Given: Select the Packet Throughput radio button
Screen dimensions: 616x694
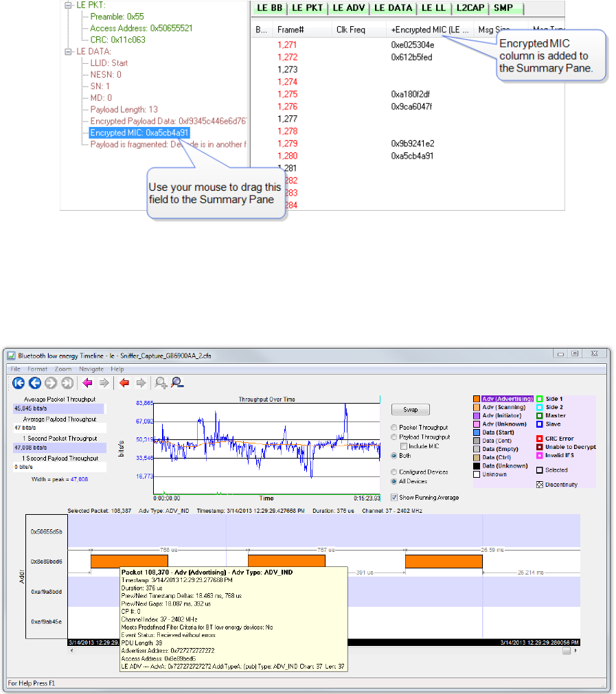Looking at the screenshot, I should point(393,428).
